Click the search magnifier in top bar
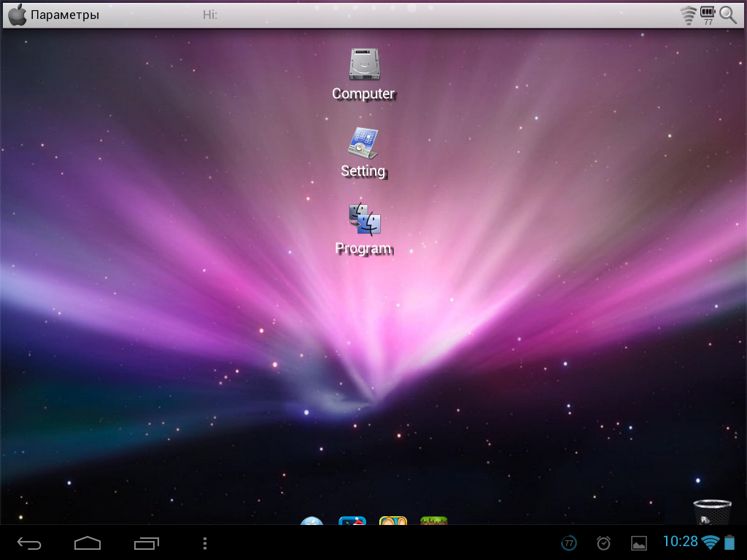 click(728, 15)
